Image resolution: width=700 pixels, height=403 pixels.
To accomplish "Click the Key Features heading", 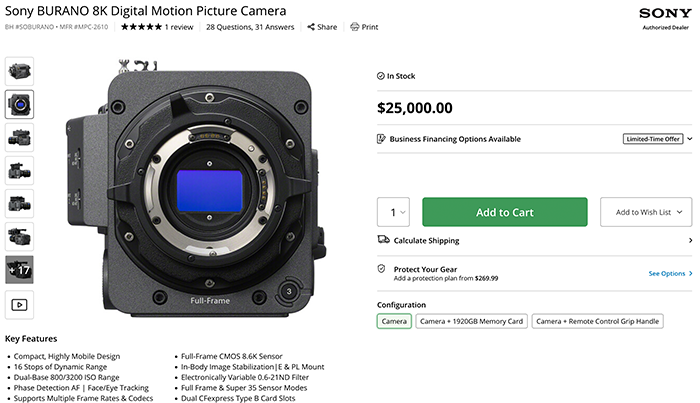I will [31, 338].
